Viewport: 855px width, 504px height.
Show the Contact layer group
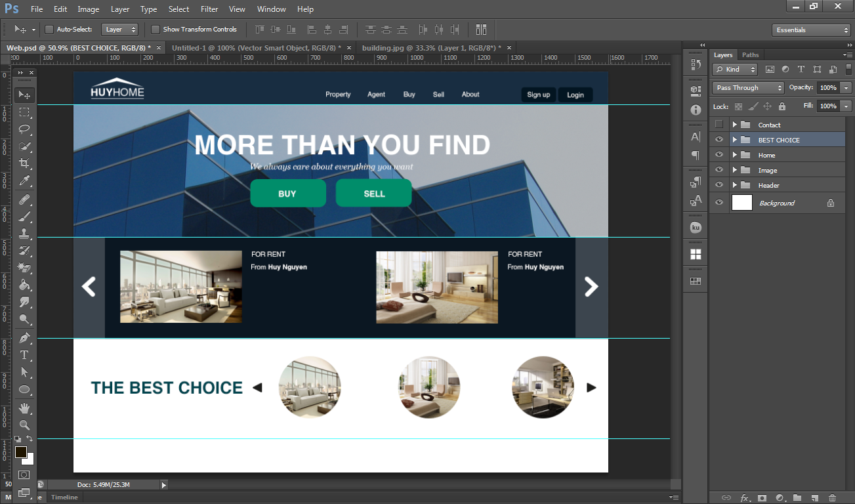point(719,124)
